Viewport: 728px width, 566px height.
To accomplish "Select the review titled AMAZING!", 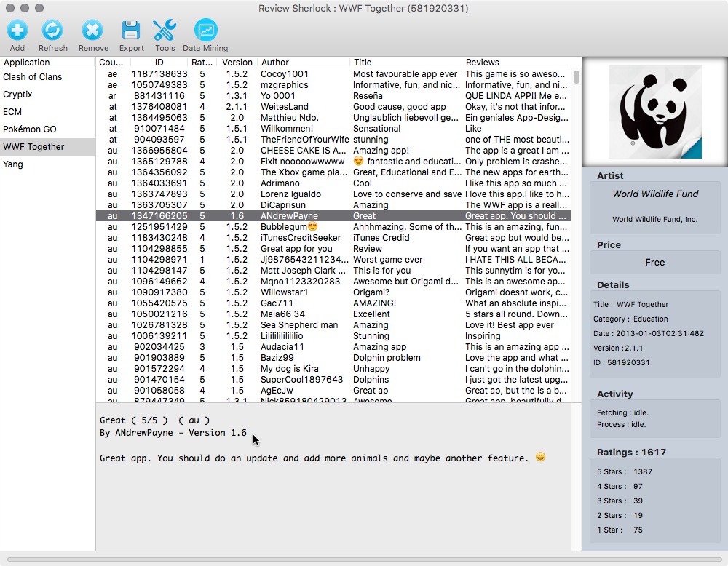I will [x=333, y=303].
